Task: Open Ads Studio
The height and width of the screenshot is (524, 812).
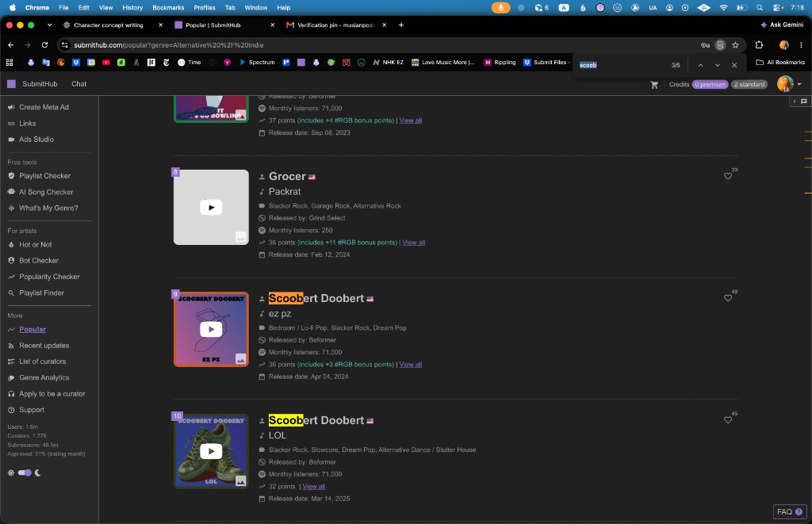Action: pyautogui.click(x=36, y=140)
